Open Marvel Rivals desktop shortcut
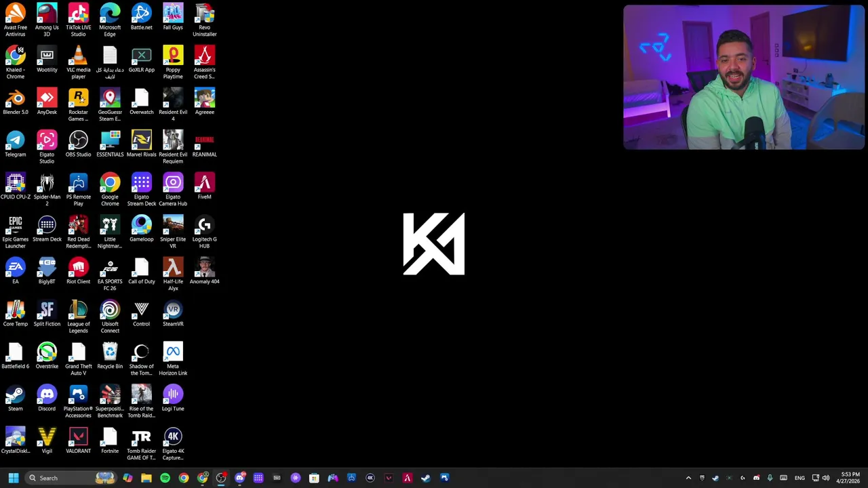This screenshot has height=488, width=868. click(x=141, y=144)
